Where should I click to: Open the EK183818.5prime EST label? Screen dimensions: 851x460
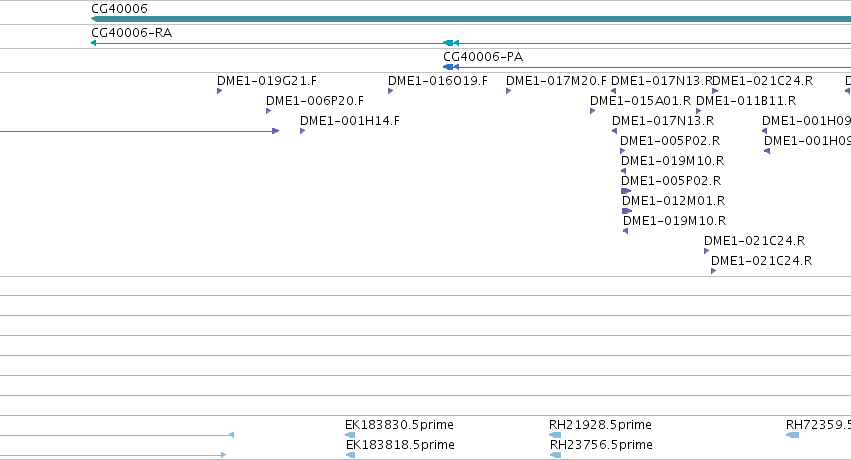(400, 445)
